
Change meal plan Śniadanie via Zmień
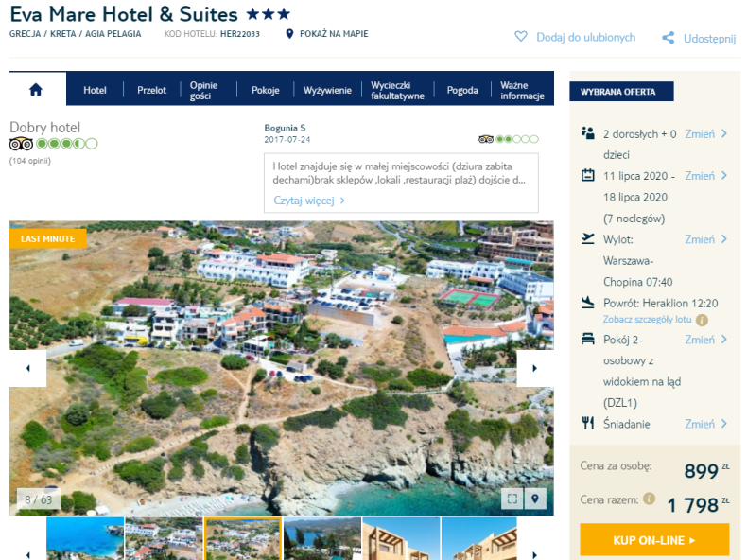(706, 424)
